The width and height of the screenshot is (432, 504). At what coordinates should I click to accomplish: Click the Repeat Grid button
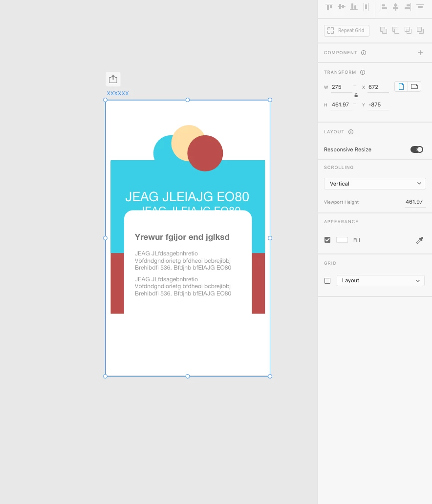pyautogui.click(x=346, y=31)
